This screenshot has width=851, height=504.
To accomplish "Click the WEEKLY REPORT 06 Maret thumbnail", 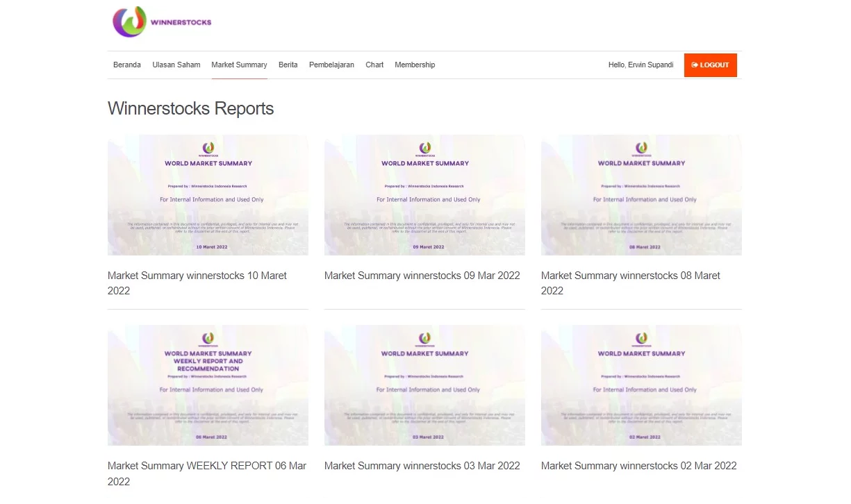I will click(207, 385).
